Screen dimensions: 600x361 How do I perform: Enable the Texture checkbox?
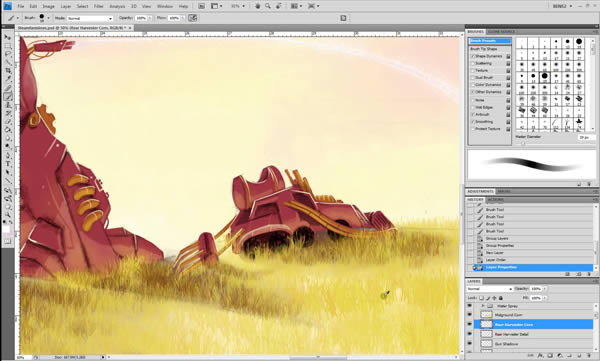(x=473, y=71)
